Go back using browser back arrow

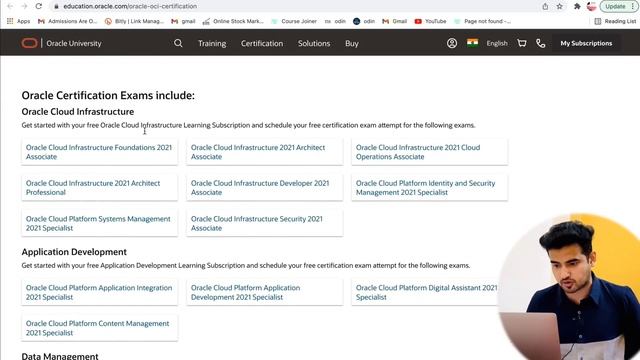click(10, 6)
